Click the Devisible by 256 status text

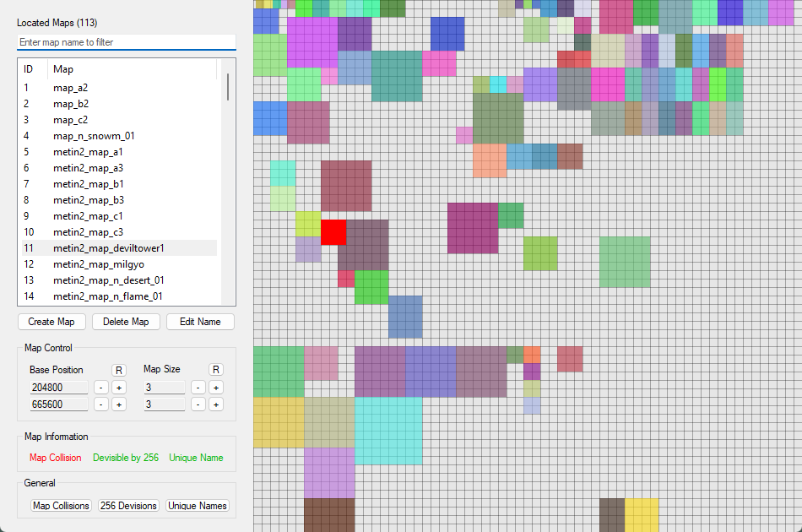pos(126,458)
